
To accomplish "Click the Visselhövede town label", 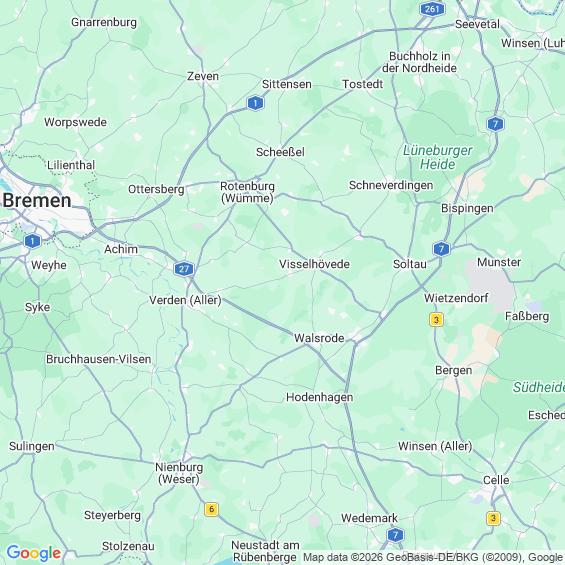I will [x=314, y=264].
